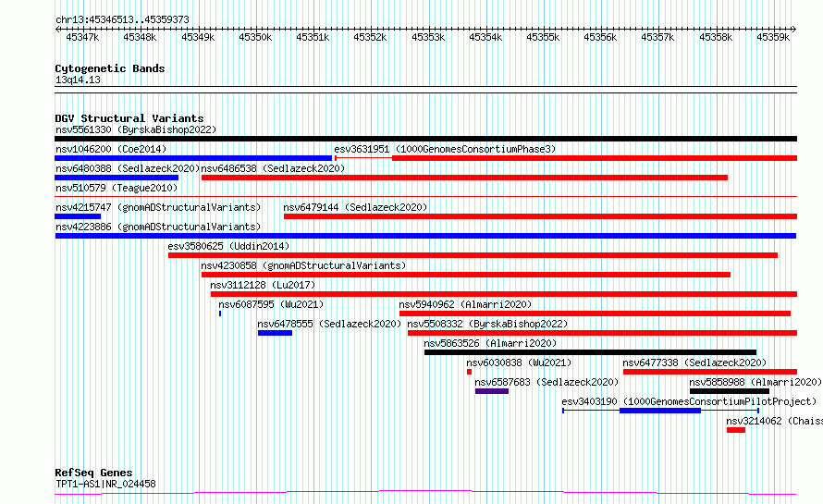
Task: Open the nsv5863526 (Almarri2020) label
Action: coord(490,343)
